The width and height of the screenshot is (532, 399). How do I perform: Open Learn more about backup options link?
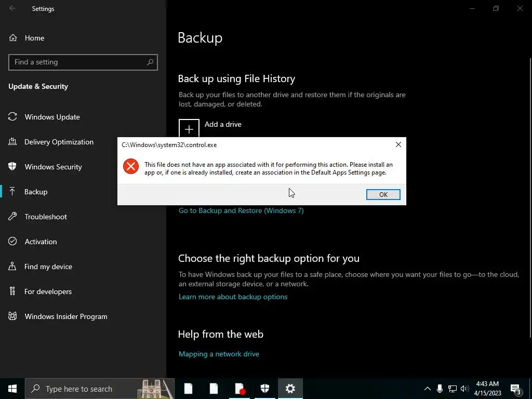coord(233,297)
